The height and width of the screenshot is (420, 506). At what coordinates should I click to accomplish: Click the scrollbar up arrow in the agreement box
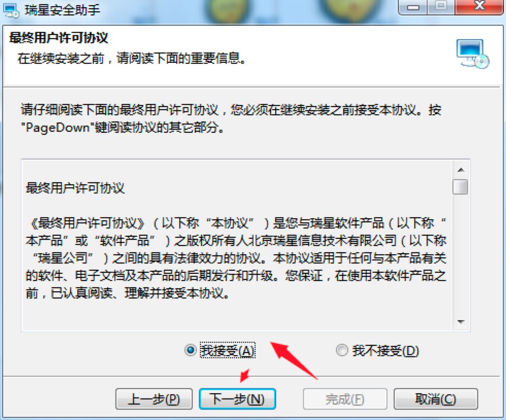coord(461,169)
